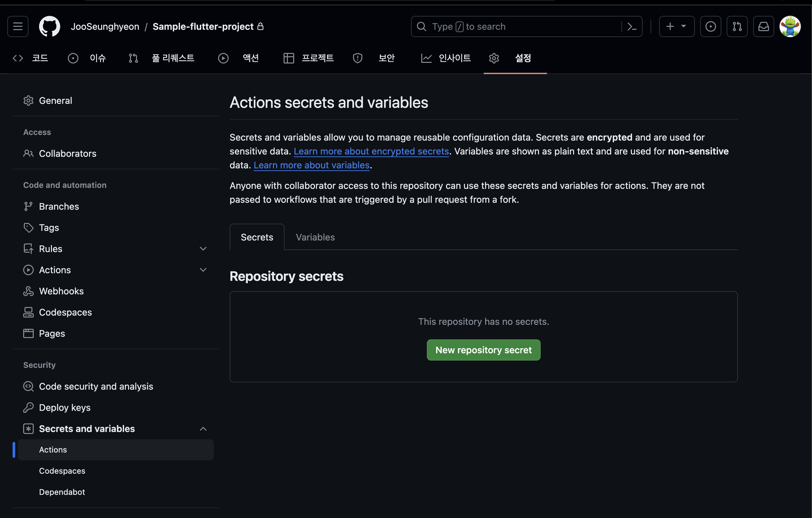
Task: Expand the Rules sidebar section
Action: coord(203,249)
